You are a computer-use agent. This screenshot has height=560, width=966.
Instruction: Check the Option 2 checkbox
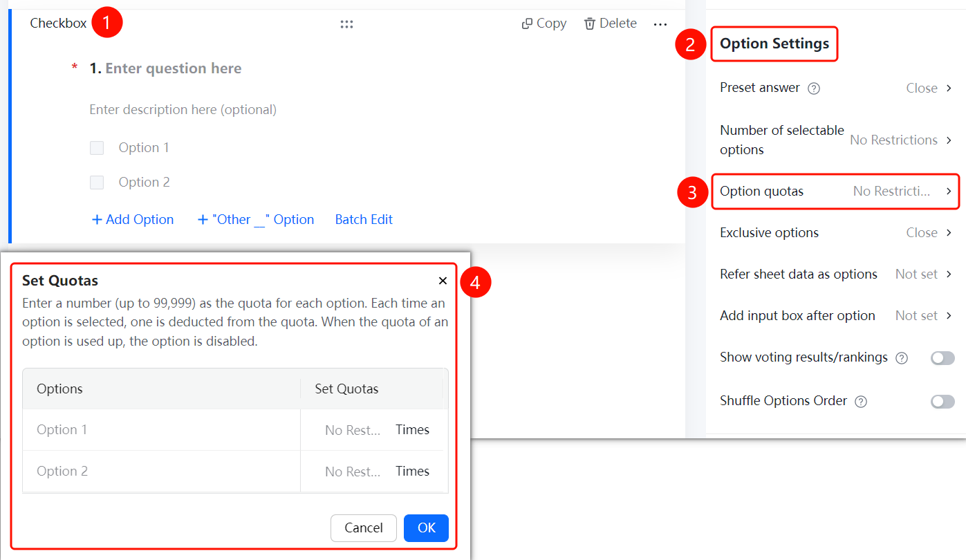(x=97, y=183)
